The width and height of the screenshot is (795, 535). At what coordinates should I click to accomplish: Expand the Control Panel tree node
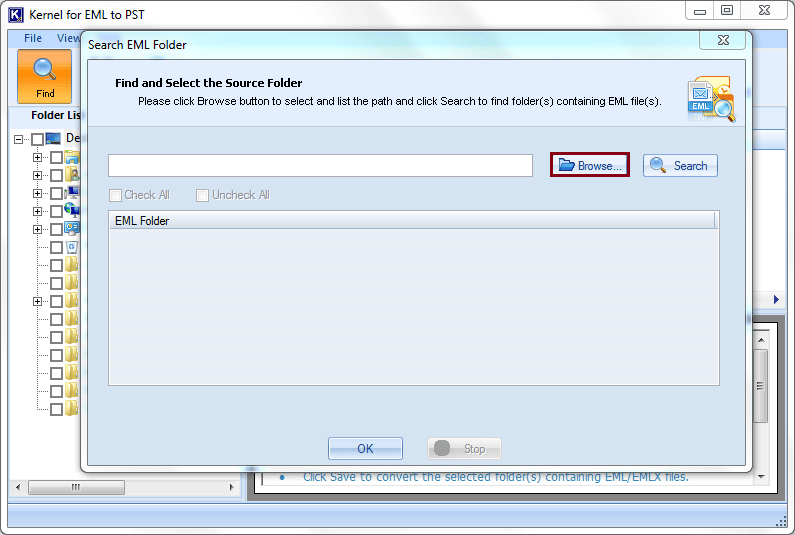37,229
